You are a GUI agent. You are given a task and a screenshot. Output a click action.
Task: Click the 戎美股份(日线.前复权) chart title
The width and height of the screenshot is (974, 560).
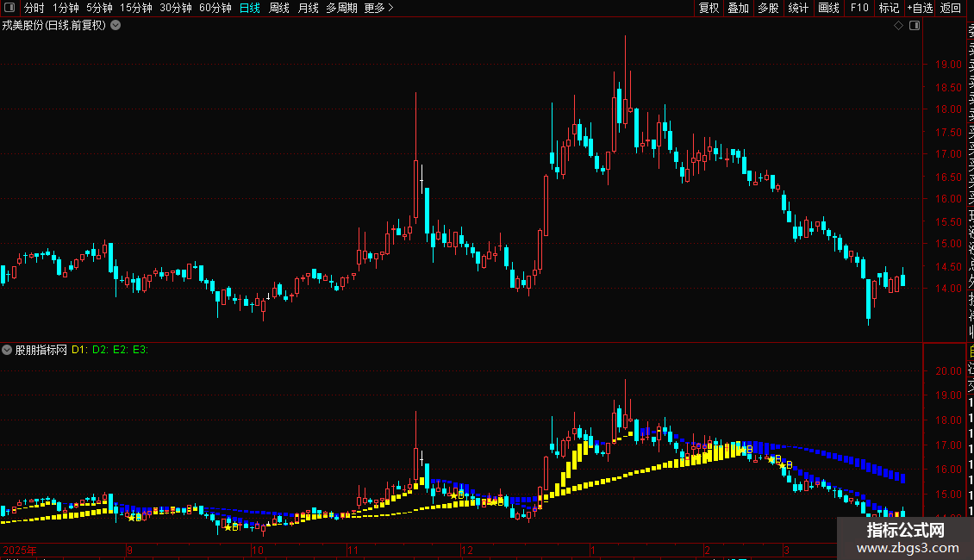(x=54, y=26)
